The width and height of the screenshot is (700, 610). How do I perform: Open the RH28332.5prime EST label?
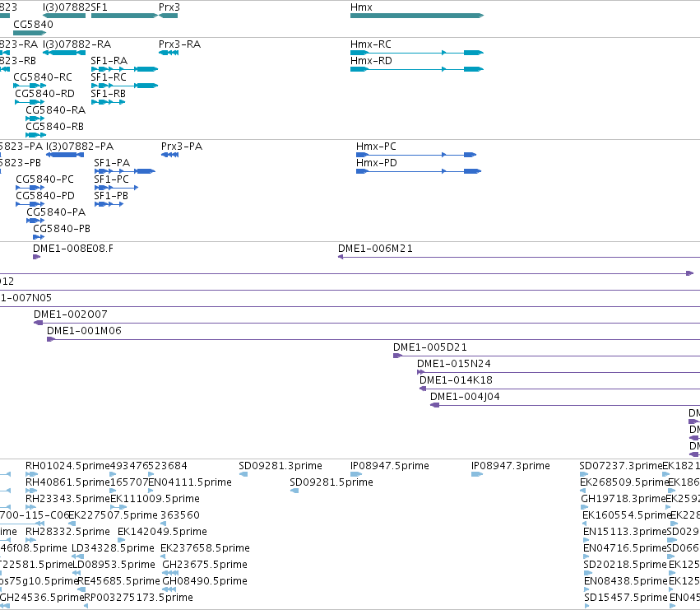point(67,531)
